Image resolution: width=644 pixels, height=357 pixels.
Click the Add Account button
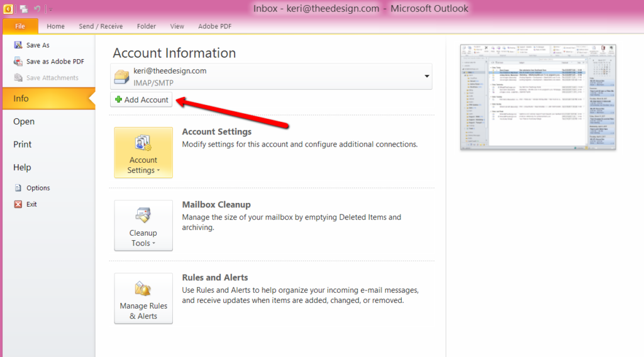point(142,100)
